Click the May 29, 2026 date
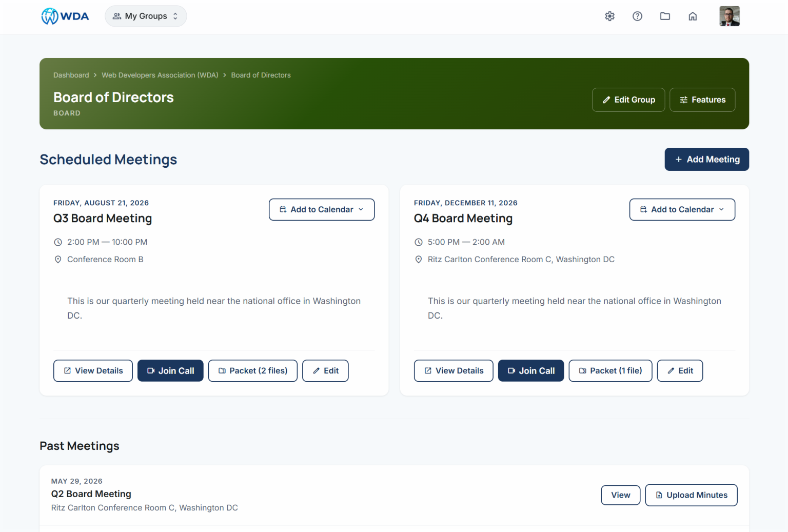Image resolution: width=788 pixels, height=532 pixels. (77, 481)
